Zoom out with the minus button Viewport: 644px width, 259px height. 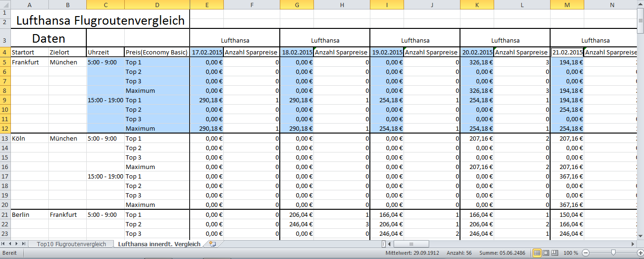tap(586, 253)
